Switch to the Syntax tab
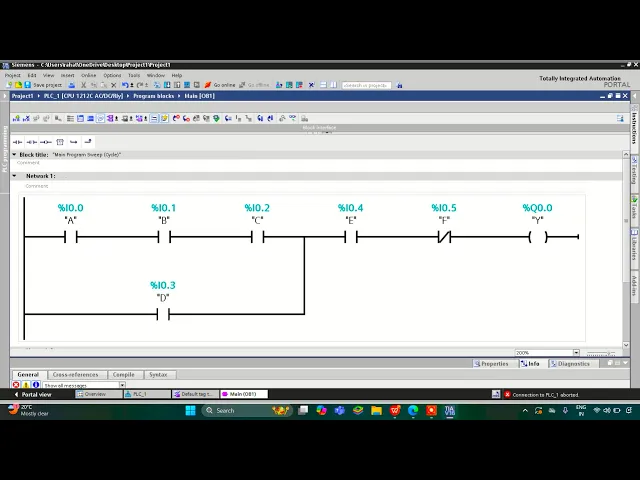 [x=158, y=375]
